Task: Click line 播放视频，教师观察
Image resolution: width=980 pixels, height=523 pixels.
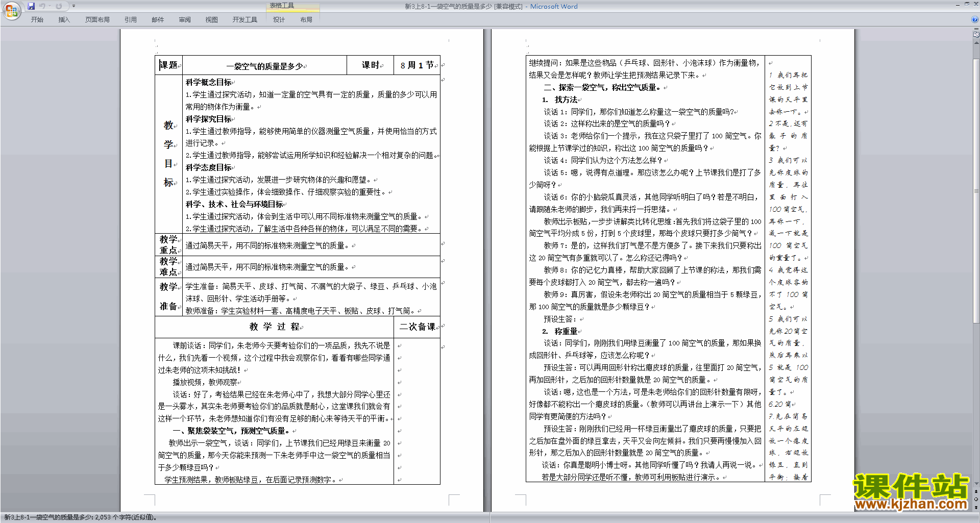Action: (205, 382)
